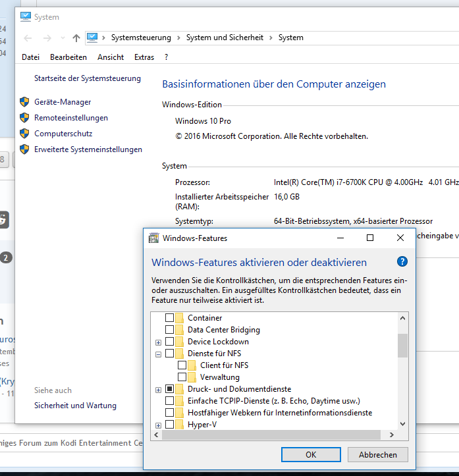Expand the Device Lockdown tree node
459x476 pixels.
click(158, 342)
